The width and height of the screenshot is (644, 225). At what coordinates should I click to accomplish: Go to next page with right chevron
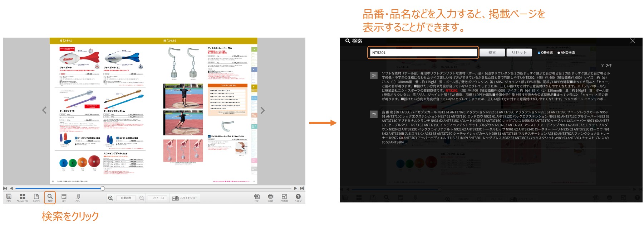click(262, 110)
